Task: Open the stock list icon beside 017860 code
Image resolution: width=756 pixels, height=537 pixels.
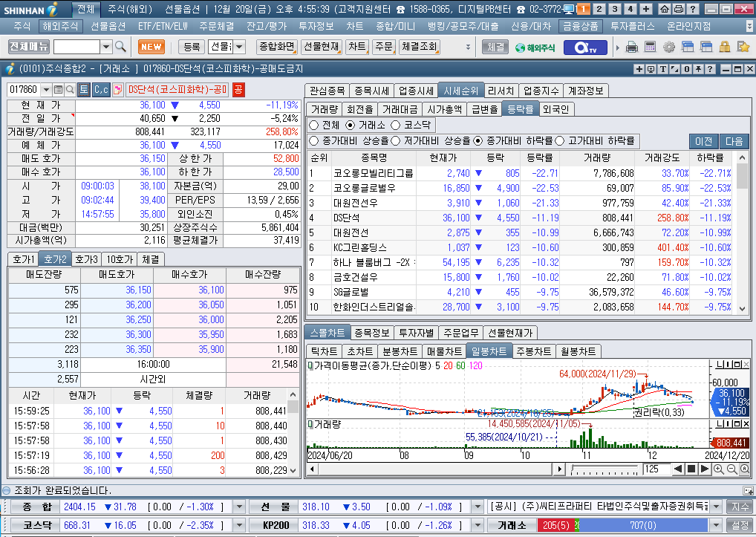Action: [59, 90]
